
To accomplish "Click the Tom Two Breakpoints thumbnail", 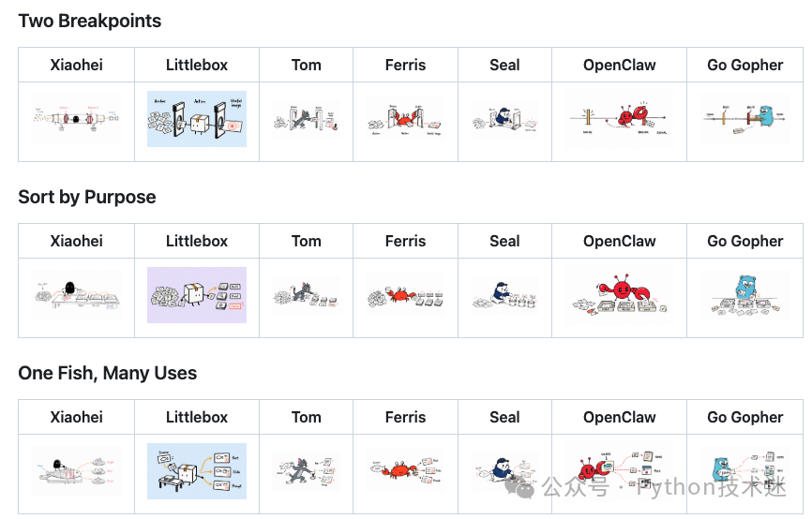I will point(306,119).
